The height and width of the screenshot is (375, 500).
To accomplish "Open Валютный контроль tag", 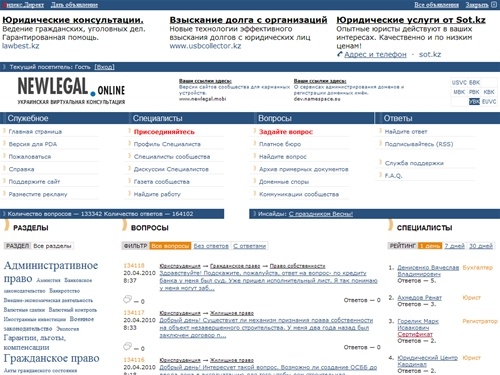I will tap(73, 310).
